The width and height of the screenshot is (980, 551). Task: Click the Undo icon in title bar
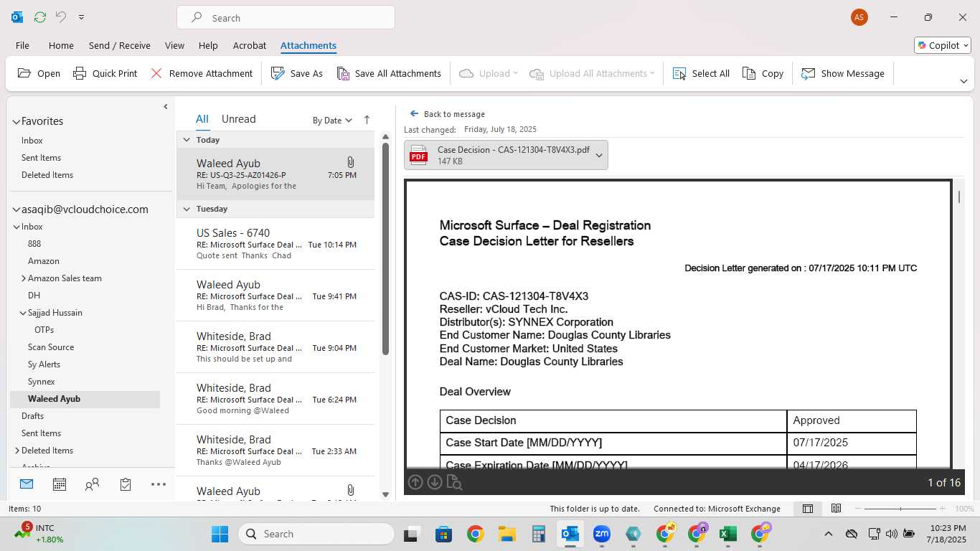(61, 17)
